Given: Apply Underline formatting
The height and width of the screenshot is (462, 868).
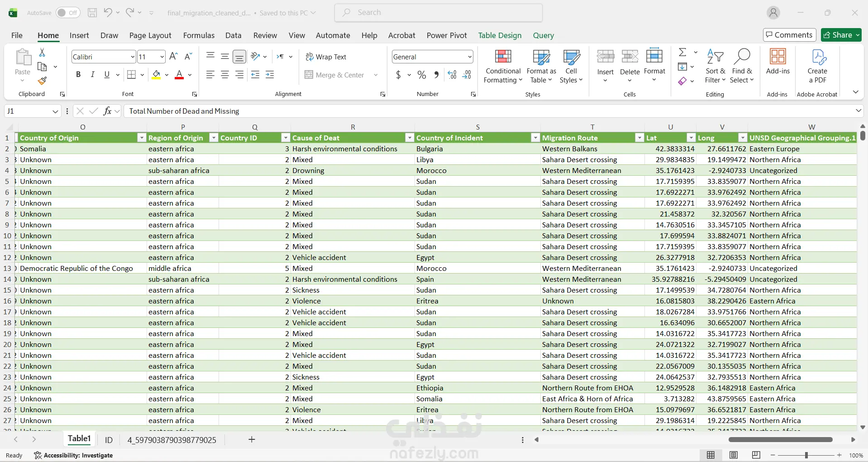Looking at the screenshot, I should click(107, 75).
